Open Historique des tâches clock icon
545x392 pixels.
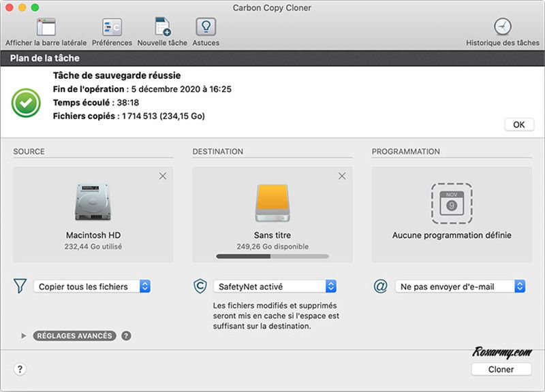502,27
